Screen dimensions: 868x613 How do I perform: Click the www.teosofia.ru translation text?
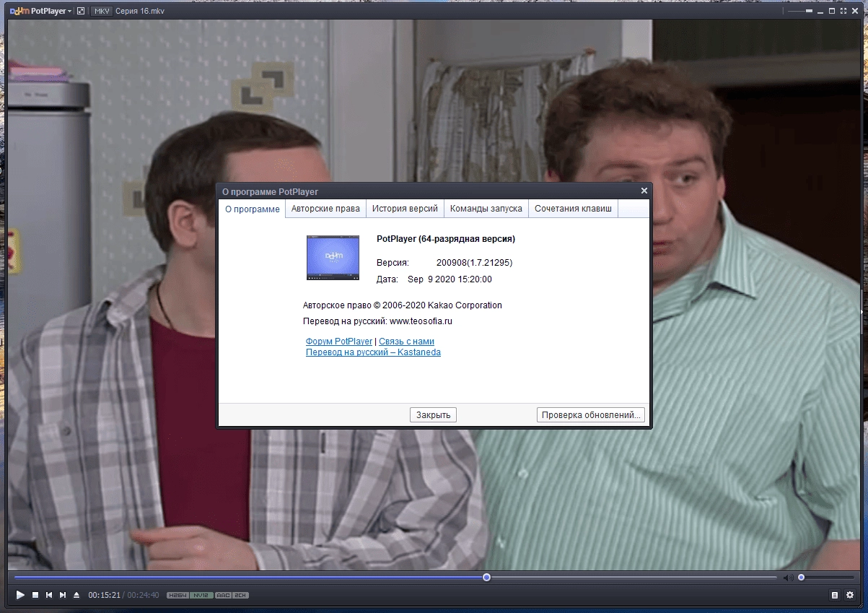click(x=421, y=321)
